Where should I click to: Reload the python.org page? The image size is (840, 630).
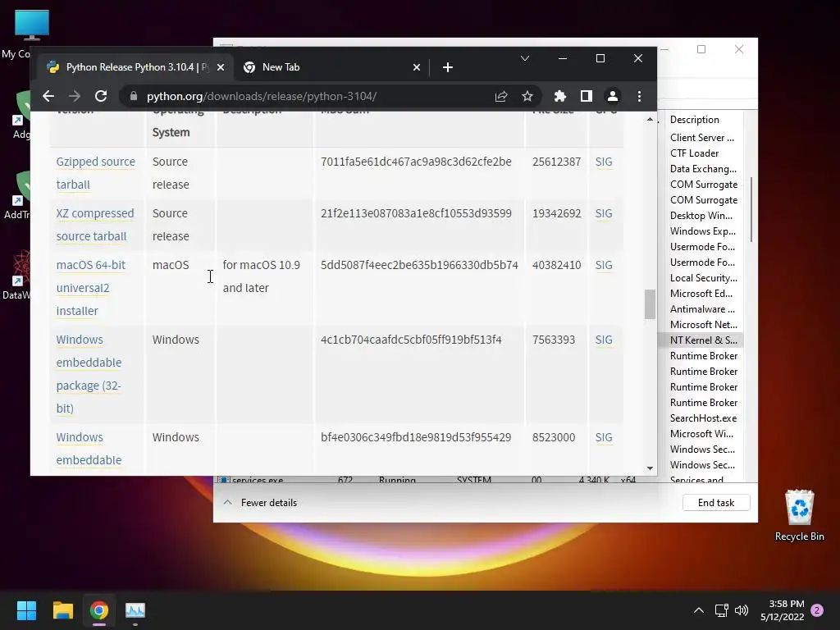[x=101, y=97]
